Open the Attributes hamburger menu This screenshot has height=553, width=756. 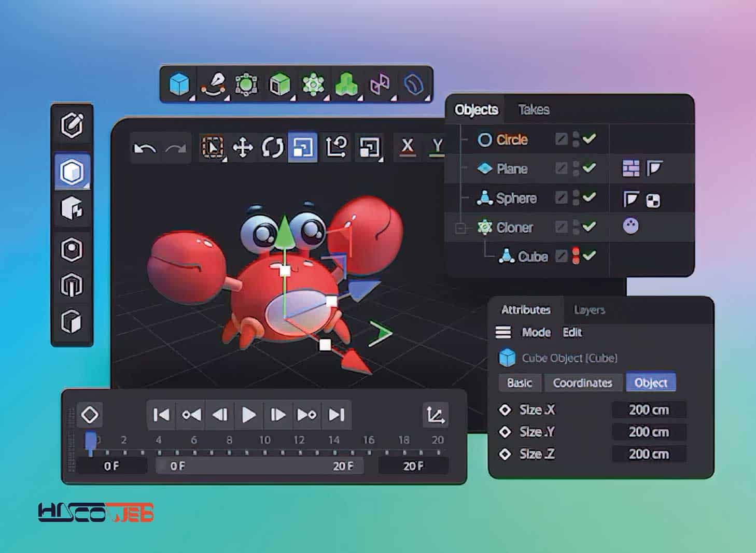[x=503, y=332]
